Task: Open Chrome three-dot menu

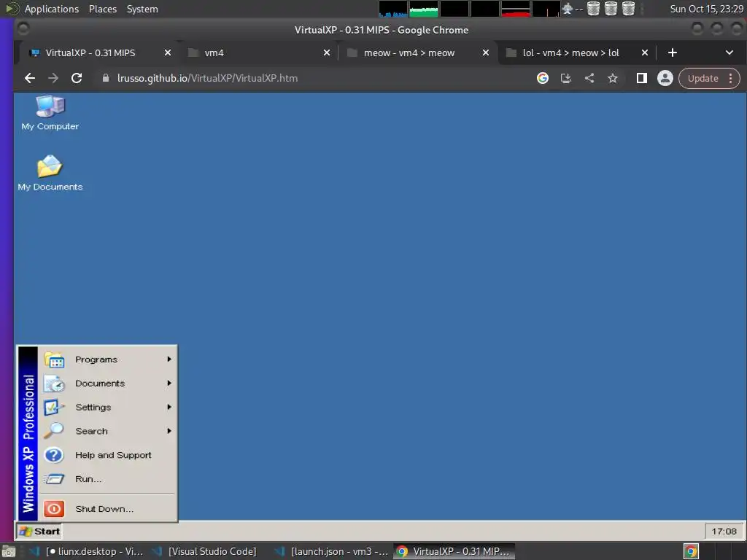Action: coord(731,79)
